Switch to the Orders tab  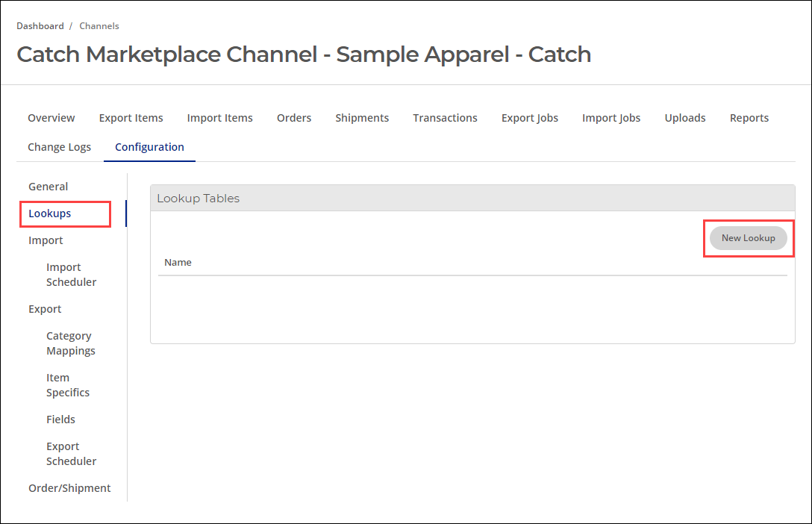pyautogui.click(x=294, y=118)
